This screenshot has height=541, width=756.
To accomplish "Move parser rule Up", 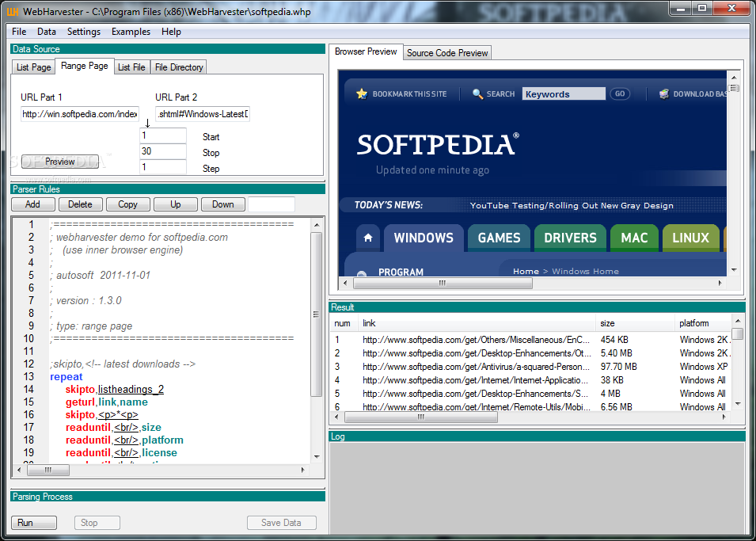I will pyautogui.click(x=176, y=204).
